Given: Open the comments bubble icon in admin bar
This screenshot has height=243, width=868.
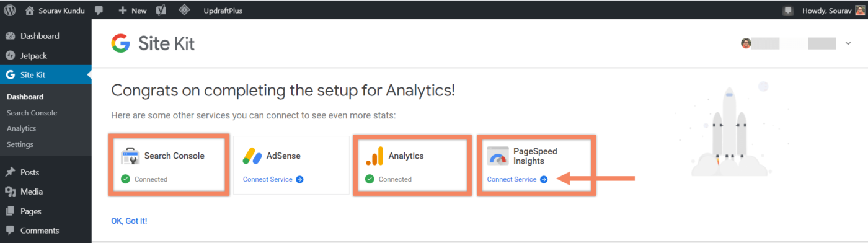Looking at the screenshot, I should coord(99,11).
